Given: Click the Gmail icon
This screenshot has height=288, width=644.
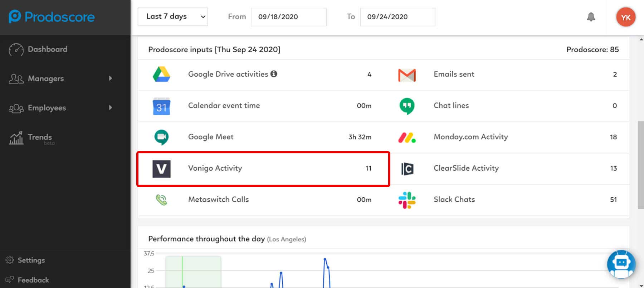Looking at the screenshot, I should click(407, 75).
